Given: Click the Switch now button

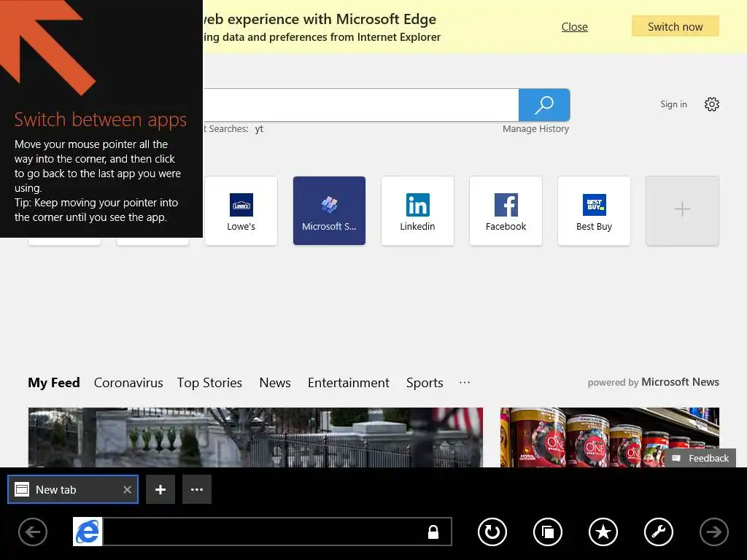Looking at the screenshot, I should (x=675, y=27).
